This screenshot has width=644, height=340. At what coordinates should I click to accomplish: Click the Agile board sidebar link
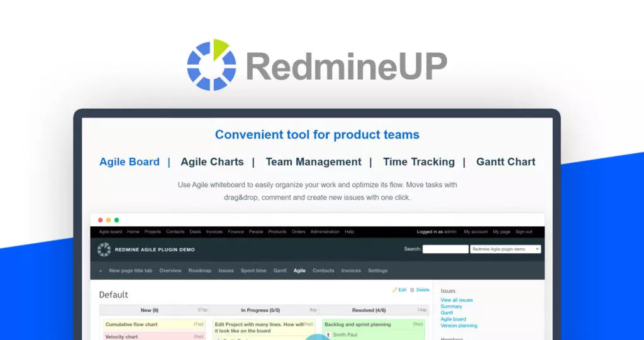tap(453, 319)
